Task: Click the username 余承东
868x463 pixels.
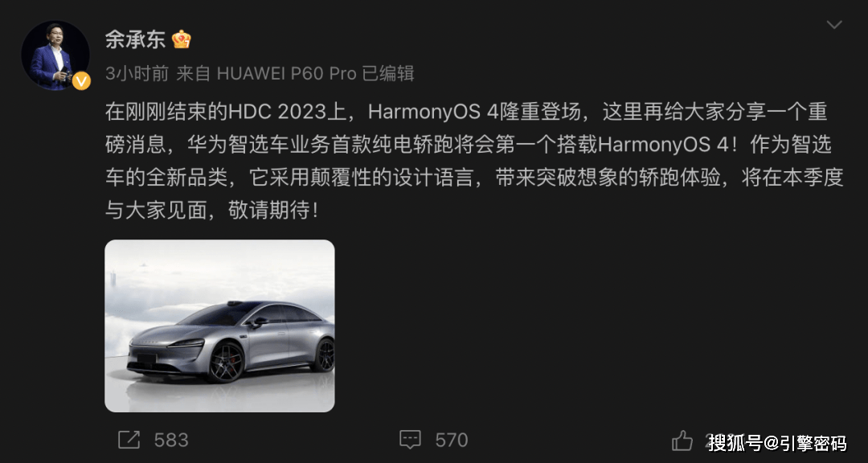Action: tap(136, 39)
